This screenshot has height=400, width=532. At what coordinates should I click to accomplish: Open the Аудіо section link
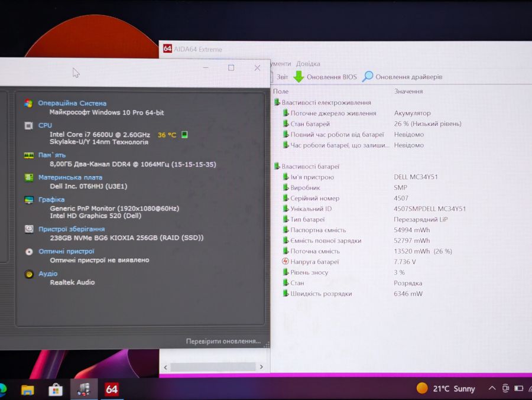[x=48, y=274]
